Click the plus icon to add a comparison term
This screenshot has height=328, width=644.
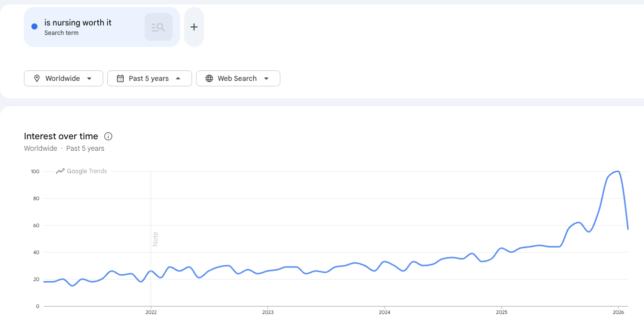[x=194, y=26]
